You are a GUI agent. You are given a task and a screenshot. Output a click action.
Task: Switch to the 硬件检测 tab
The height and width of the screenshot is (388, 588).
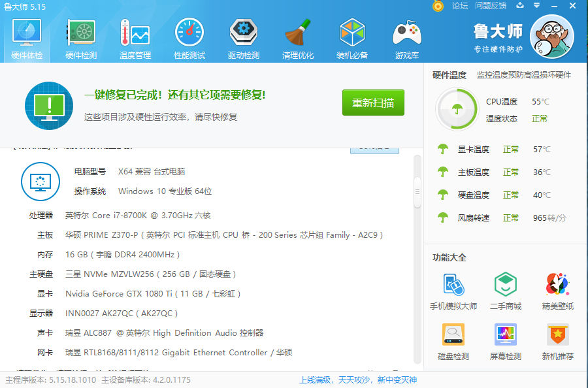(81, 39)
